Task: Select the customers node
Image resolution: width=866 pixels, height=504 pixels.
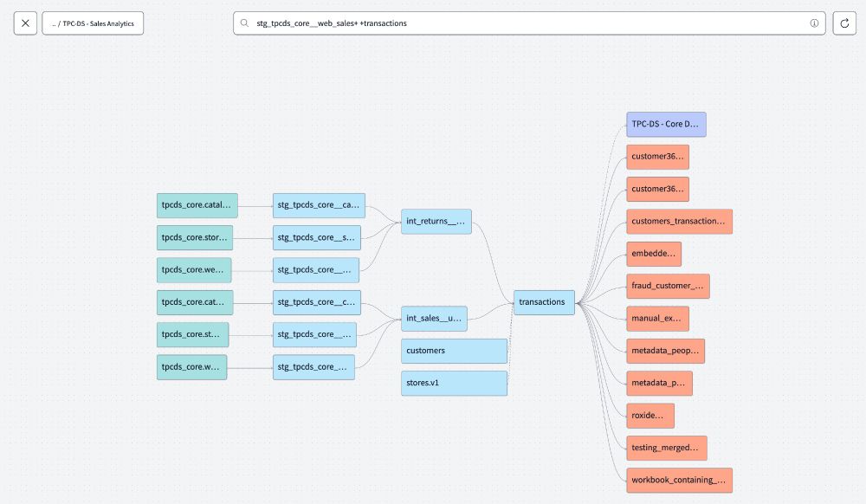Action: coord(453,351)
